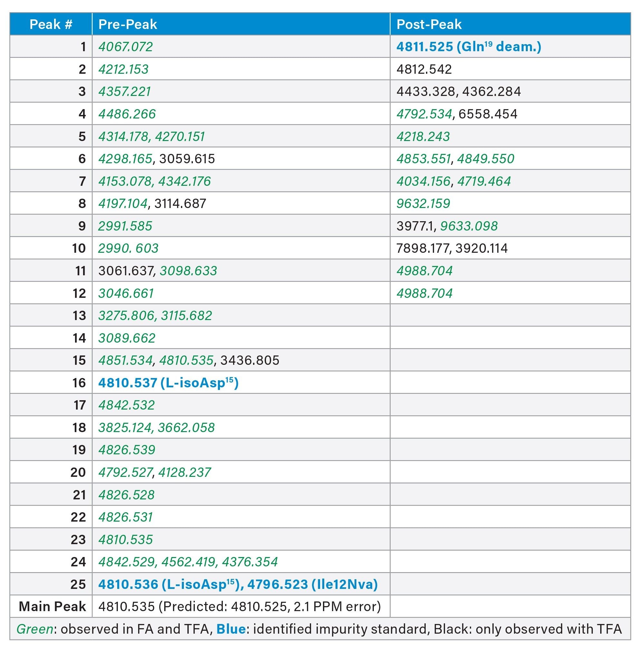The width and height of the screenshot is (644, 652).
Task: Click the 3436.805 value in row 15
Action: (x=250, y=360)
